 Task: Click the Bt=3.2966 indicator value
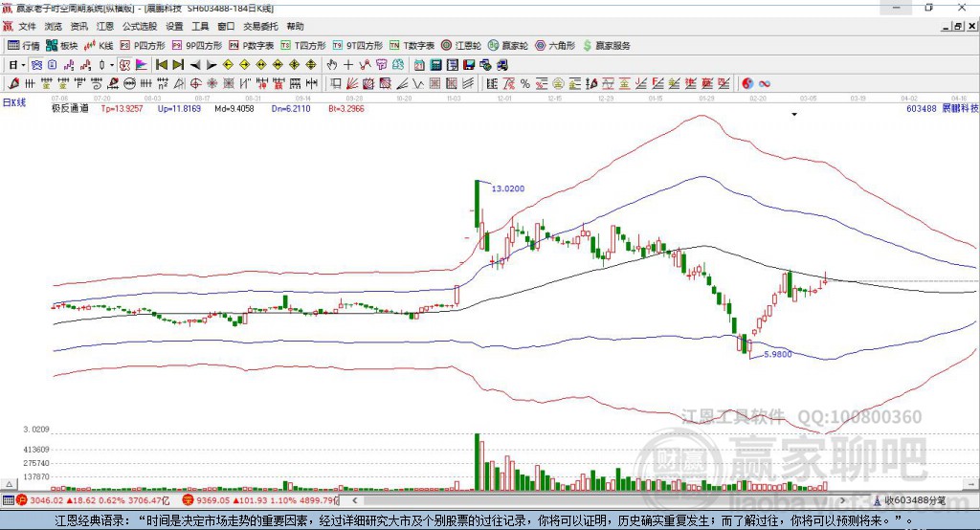coord(346,108)
